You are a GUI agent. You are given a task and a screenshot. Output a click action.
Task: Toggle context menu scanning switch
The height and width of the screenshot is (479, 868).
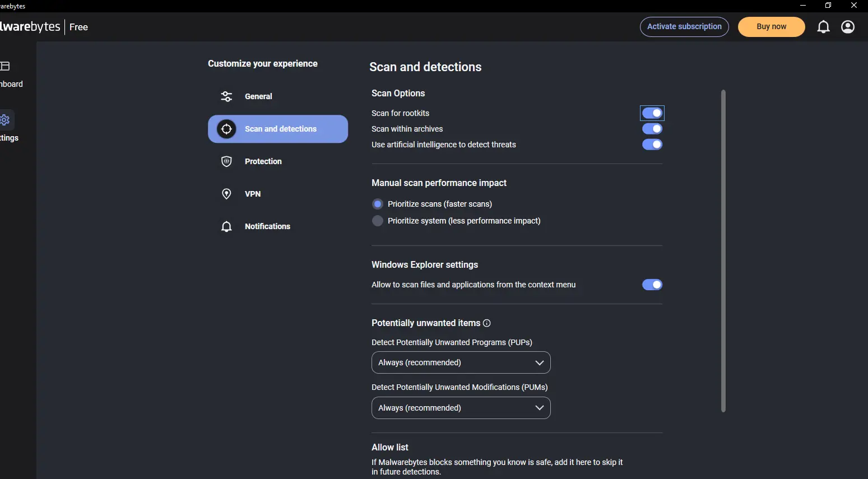(652, 285)
